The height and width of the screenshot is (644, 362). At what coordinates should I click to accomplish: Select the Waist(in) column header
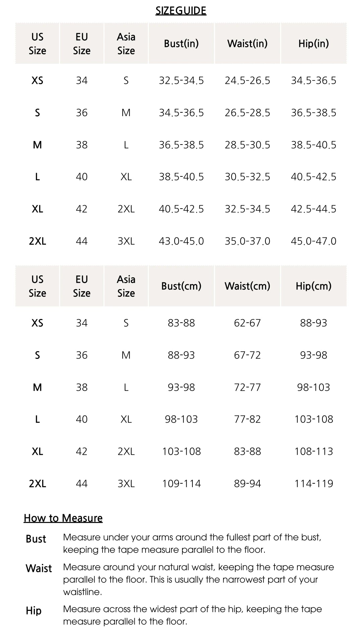(247, 44)
